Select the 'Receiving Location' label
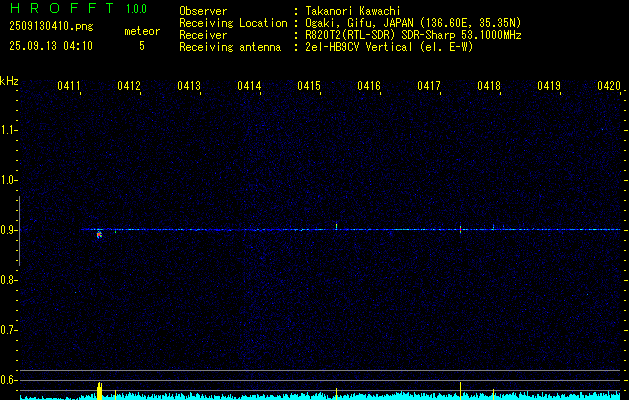This screenshot has width=629, height=400. coord(233,23)
